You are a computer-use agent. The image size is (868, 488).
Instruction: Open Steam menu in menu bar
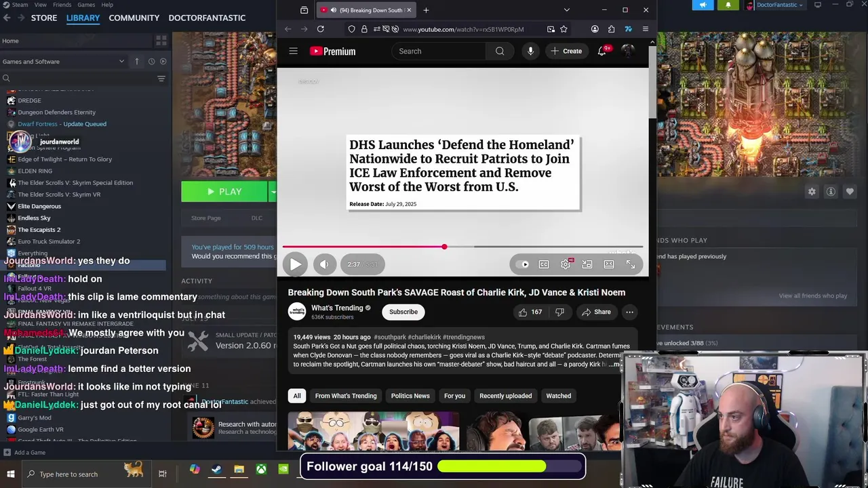[20, 5]
